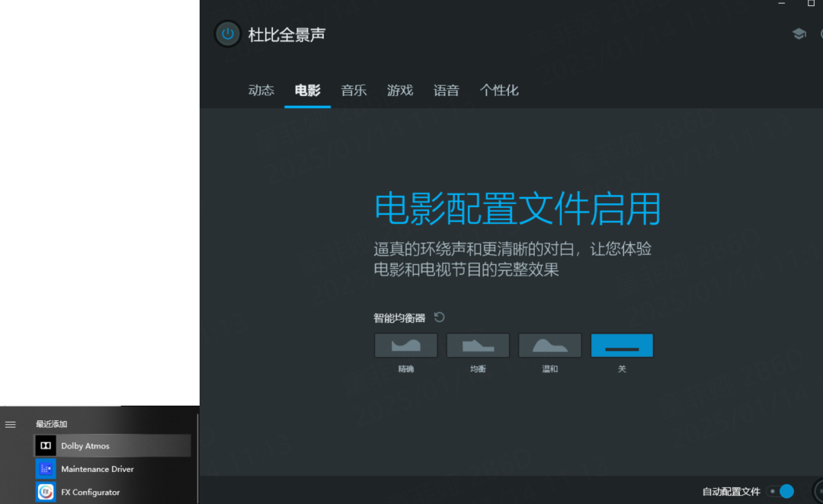Viewport: 823px width, 504px height.
Task: Launch Maintenance Driver from Start menu
Action: point(113,469)
